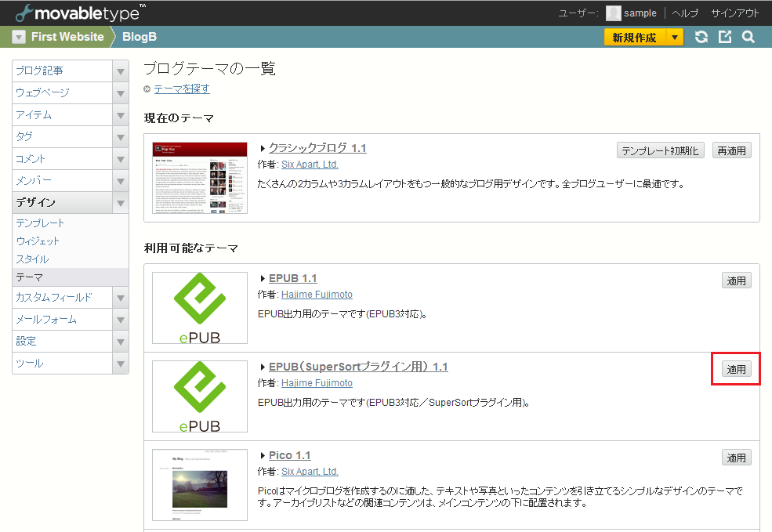Click the BlogB breadcrumb
Image resolution: width=772 pixels, height=532 pixels.
140,37
